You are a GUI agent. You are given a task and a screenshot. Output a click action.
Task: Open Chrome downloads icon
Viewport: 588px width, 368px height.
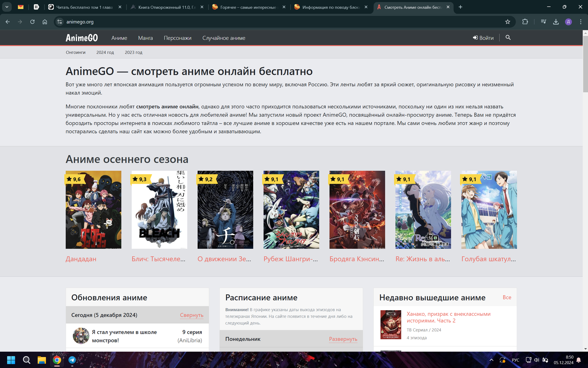[556, 22]
